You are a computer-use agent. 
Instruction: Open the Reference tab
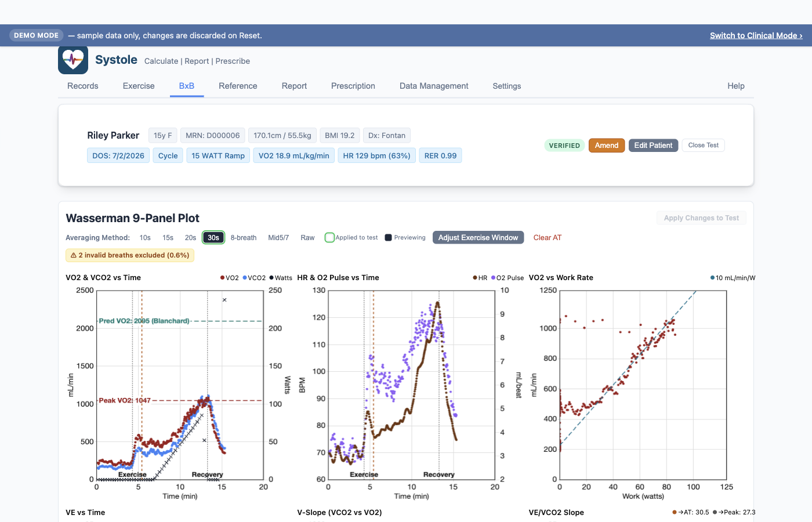coord(238,86)
